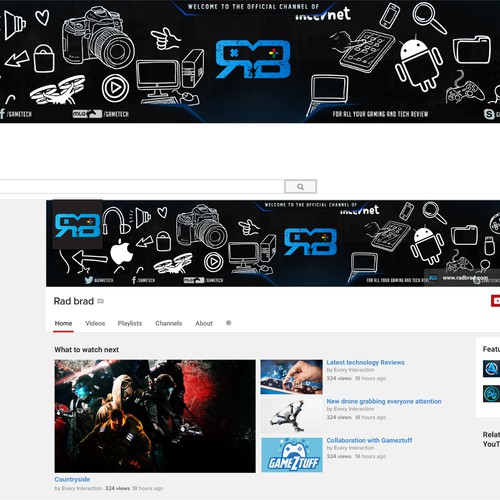This screenshot has height=500, width=500.
Task: Open the first featured channel icon
Action: tap(491, 368)
